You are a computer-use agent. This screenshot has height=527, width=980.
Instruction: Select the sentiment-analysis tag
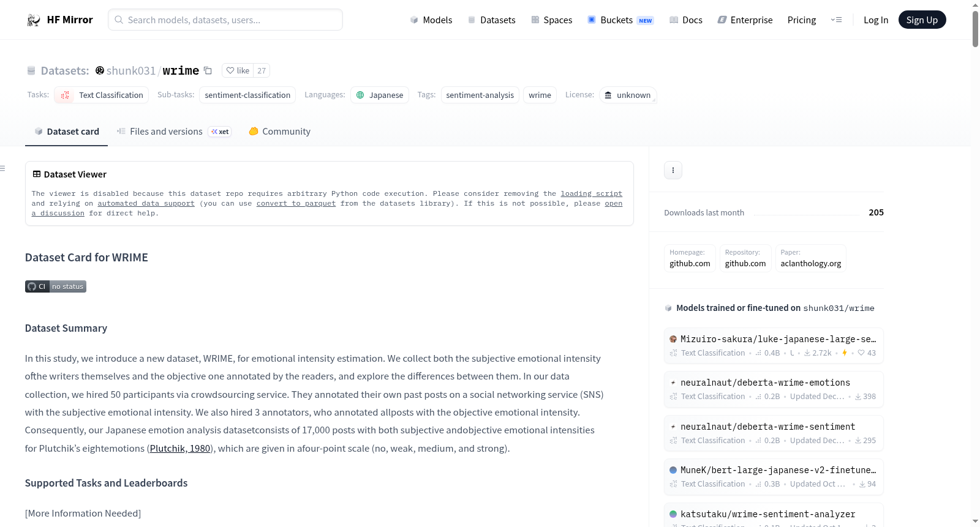480,95
